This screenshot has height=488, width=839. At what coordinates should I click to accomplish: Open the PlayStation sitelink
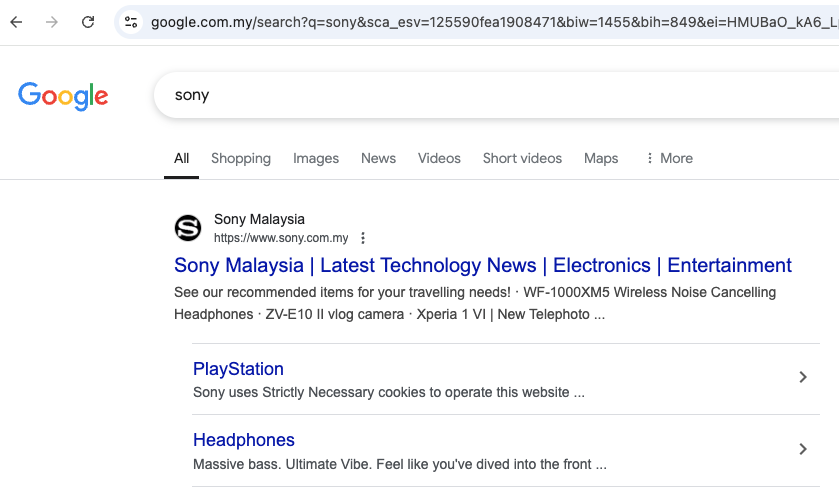[x=238, y=369]
